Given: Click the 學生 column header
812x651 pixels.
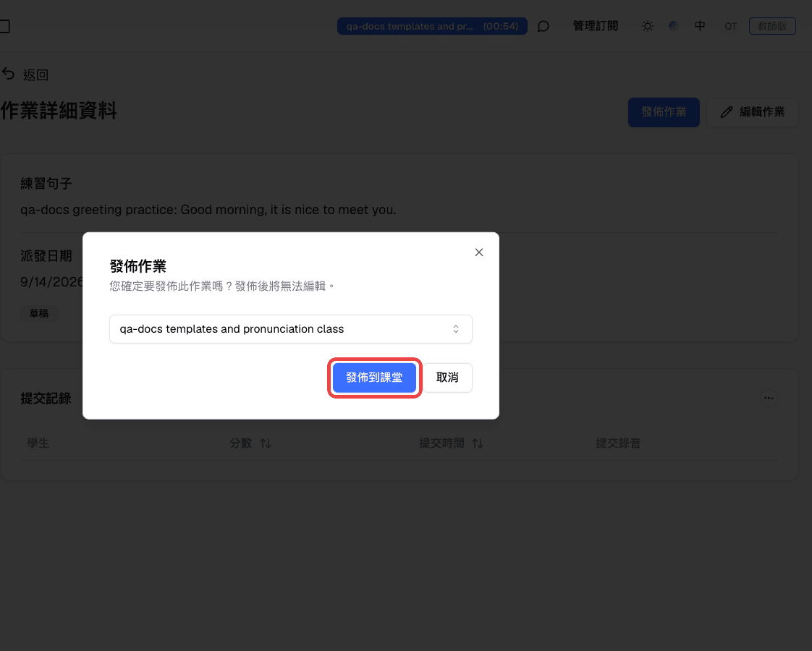Looking at the screenshot, I should coord(38,443).
